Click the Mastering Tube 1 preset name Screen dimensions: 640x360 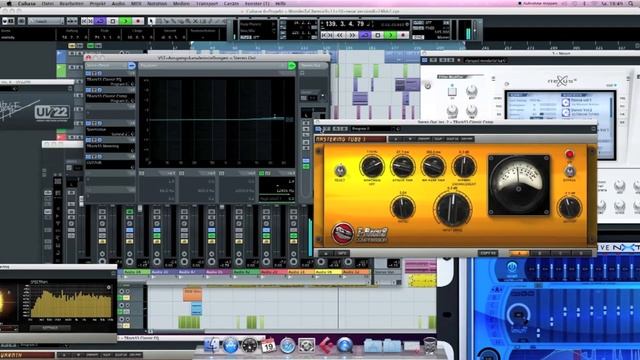point(351,139)
